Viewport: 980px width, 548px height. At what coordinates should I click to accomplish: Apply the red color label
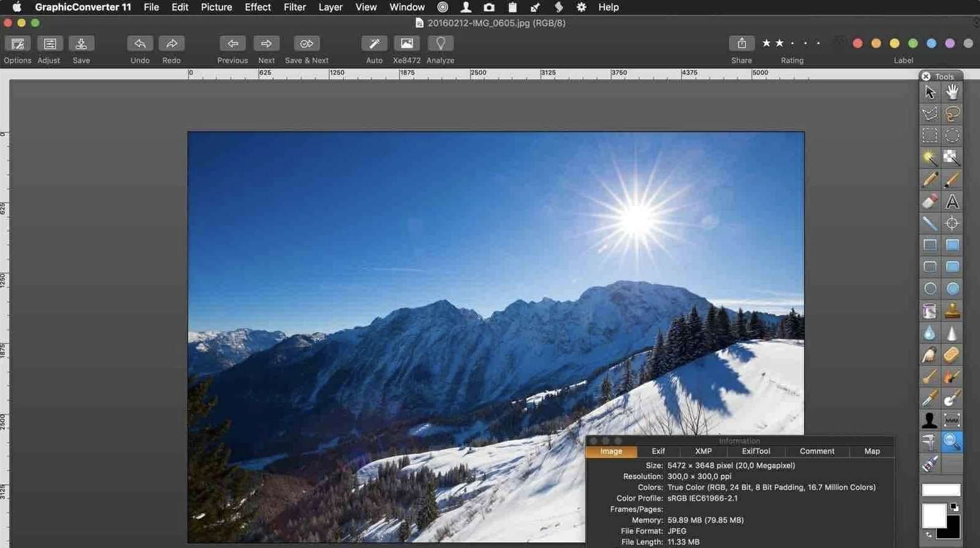point(858,43)
